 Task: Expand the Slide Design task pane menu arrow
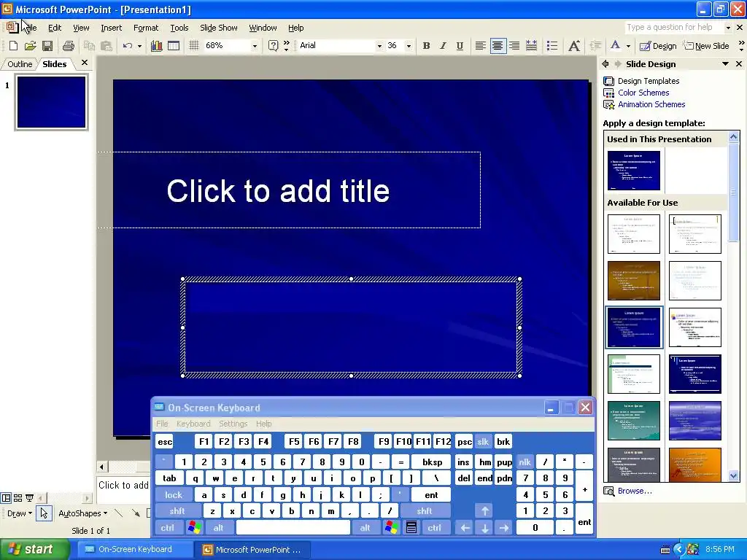point(725,64)
